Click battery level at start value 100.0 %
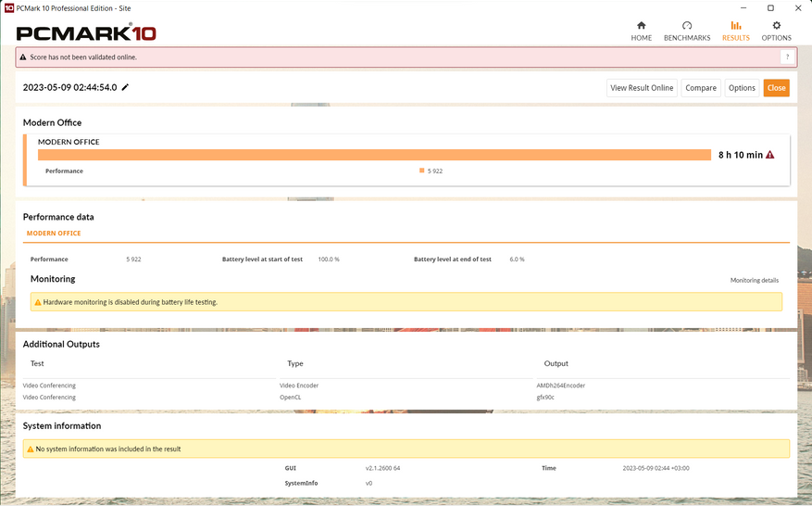The height and width of the screenshot is (506, 812). point(329,259)
